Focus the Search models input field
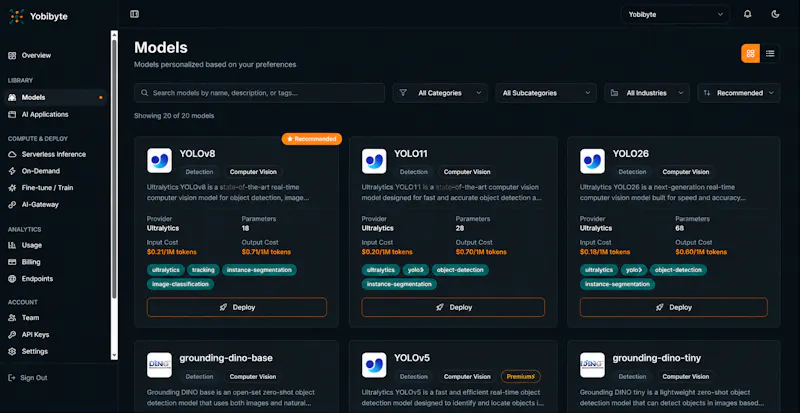Viewport: 800px width, 413px height. (259, 93)
